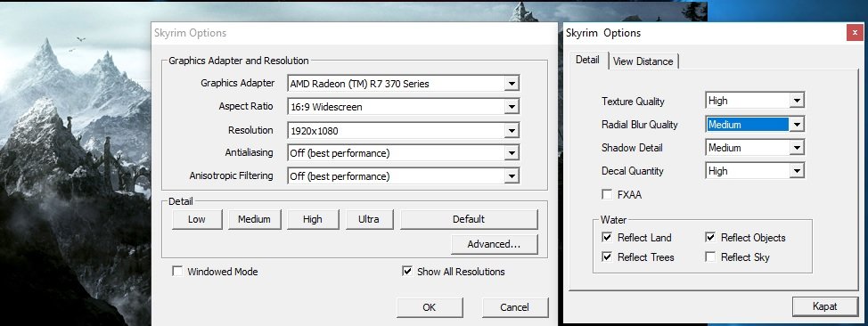The width and height of the screenshot is (868, 326).
Task: Expand the Decal Quantity dropdown
Action: pyautogui.click(x=755, y=171)
